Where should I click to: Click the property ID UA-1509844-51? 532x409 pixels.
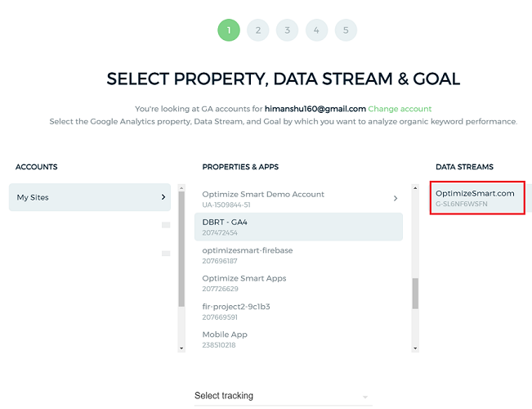226,204
